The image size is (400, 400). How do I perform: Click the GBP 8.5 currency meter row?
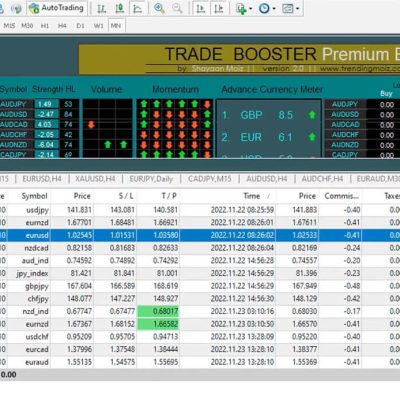click(269, 115)
